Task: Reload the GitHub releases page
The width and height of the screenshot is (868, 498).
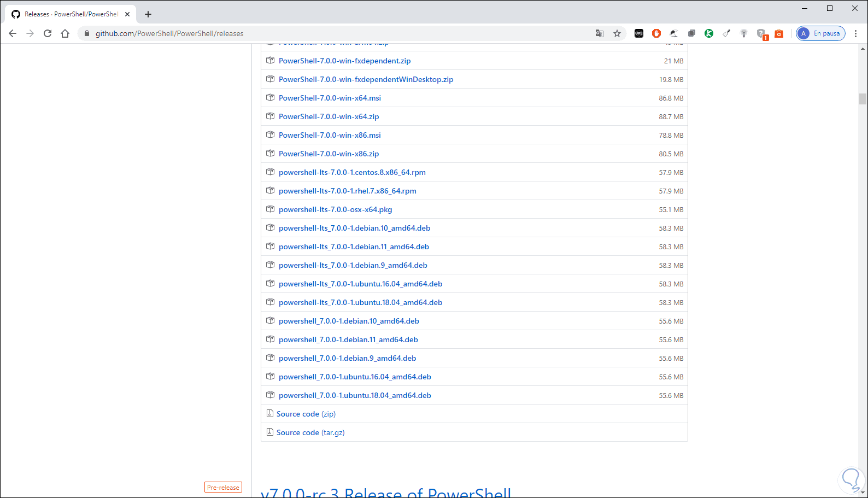Action: 48,33
